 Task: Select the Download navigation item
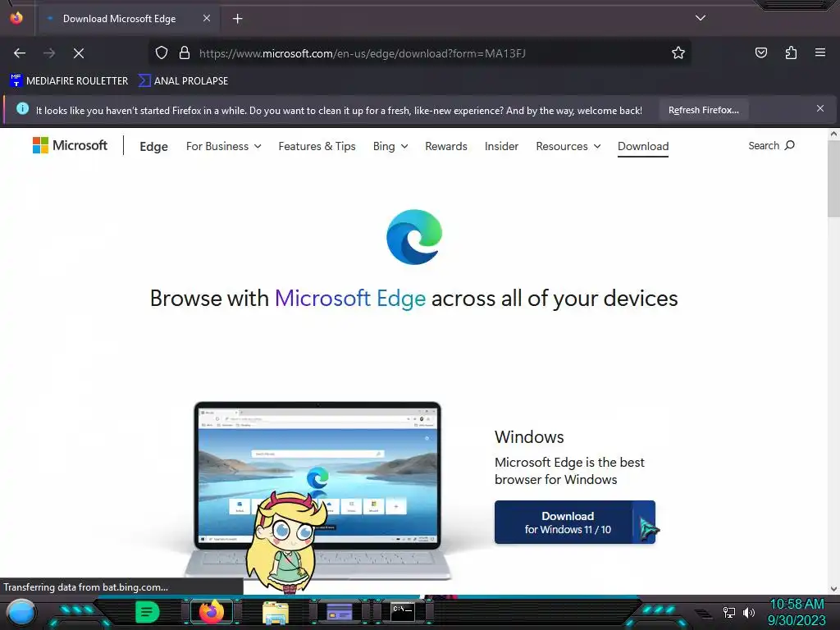coord(643,146)
